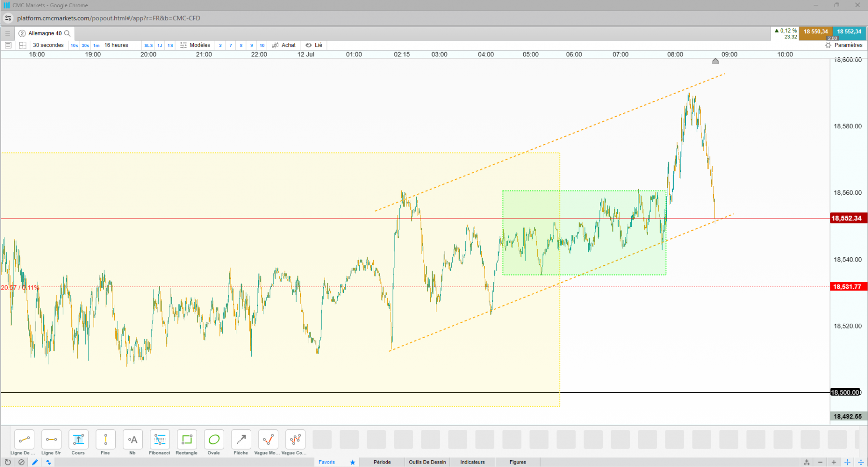868x467 pixels.
Task: Click the reset chart view icon
Action: [x=807, y=462]
